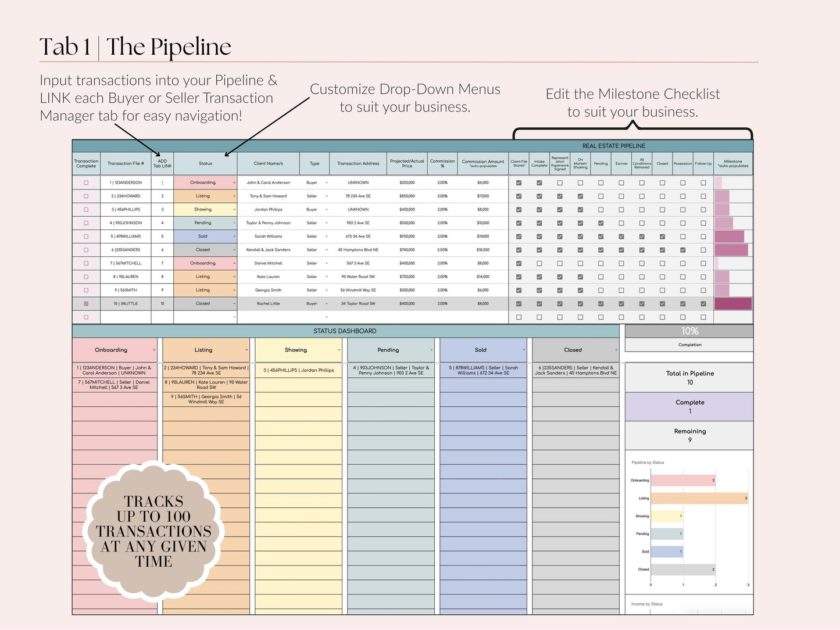840x630 pixels.
Task: Select the ADD Tab LINK column header
Action: click(x=162, y=163)
